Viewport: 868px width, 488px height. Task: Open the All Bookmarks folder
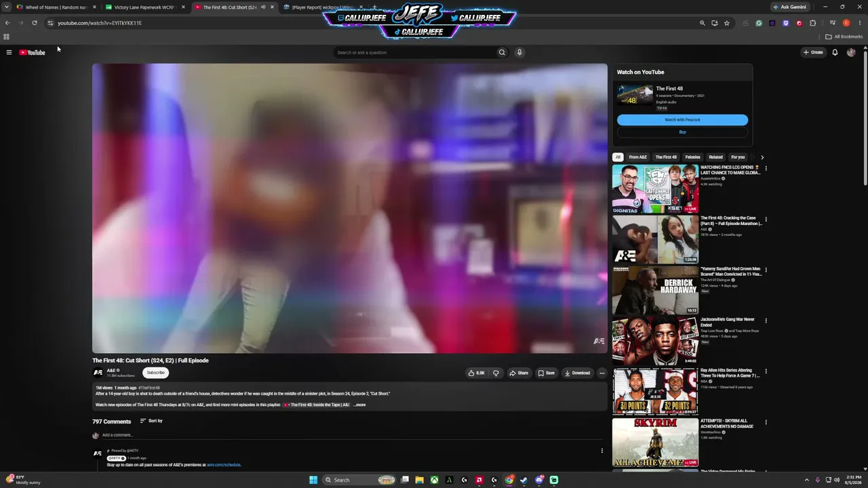click(x=844, y=37)
